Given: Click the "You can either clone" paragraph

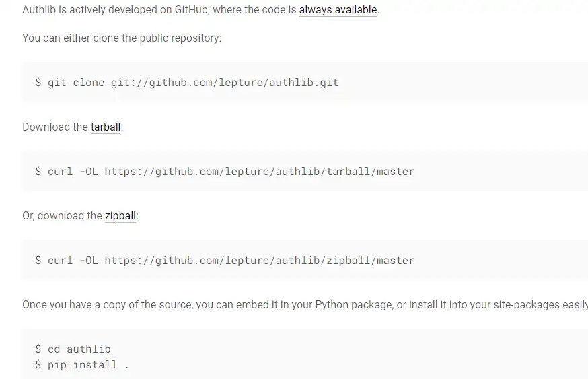Looking at the screenshot, I should pyautogui.click(x=121, y=38).
